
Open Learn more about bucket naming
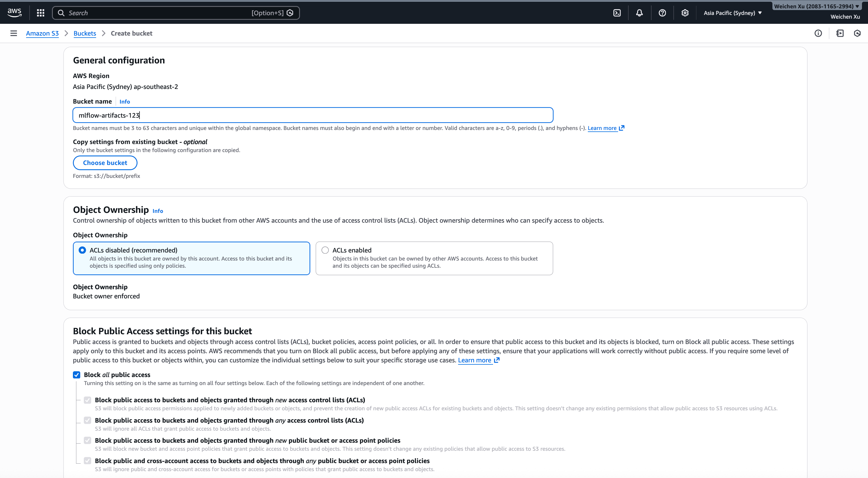pos(603,128)
